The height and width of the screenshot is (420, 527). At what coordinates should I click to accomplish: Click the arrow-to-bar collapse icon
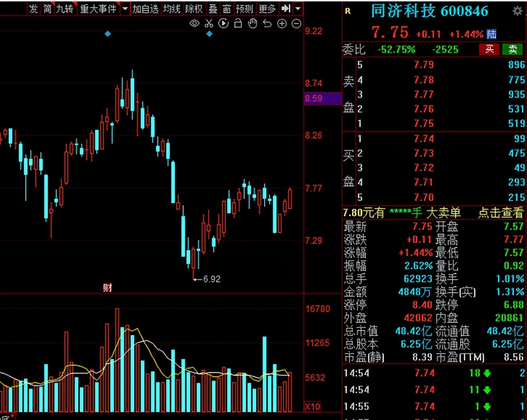pos(286,8)
